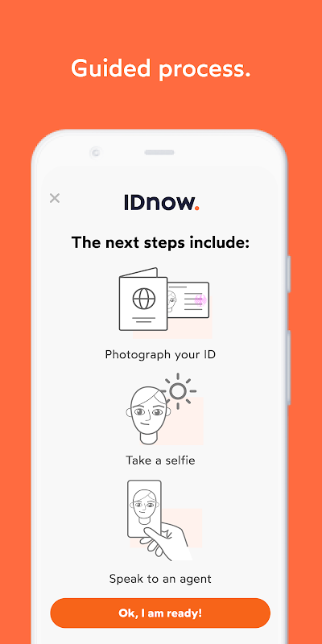Screen dimensions: 322x644
Task: Tap the upper side button on the phone frame
Action: [x=289, y=274]
